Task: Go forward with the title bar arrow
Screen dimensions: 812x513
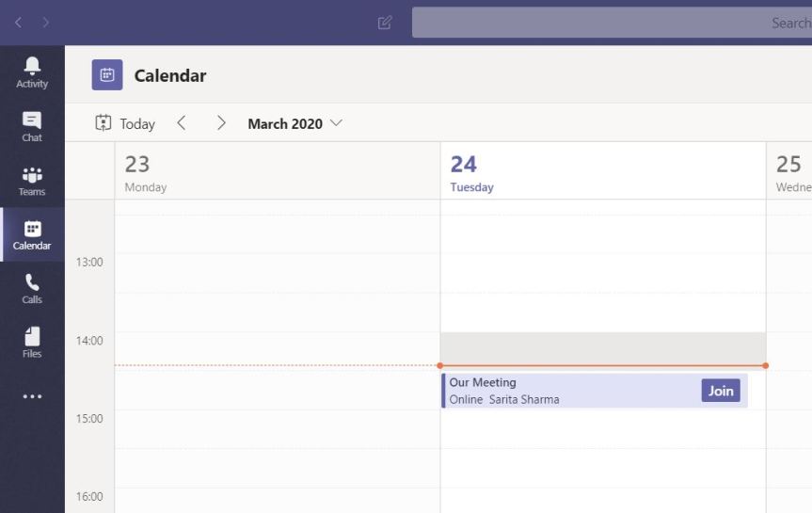Action: click(x=46, y=22)
